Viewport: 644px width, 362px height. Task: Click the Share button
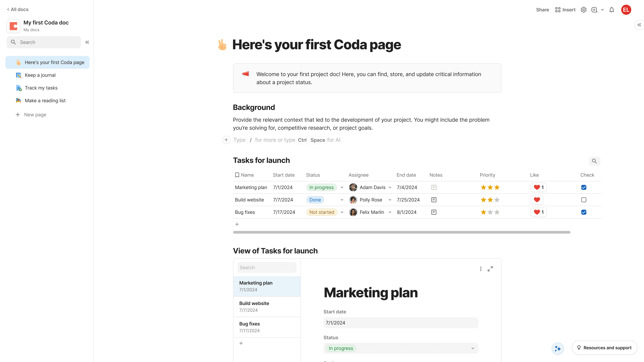click(543, 10)
